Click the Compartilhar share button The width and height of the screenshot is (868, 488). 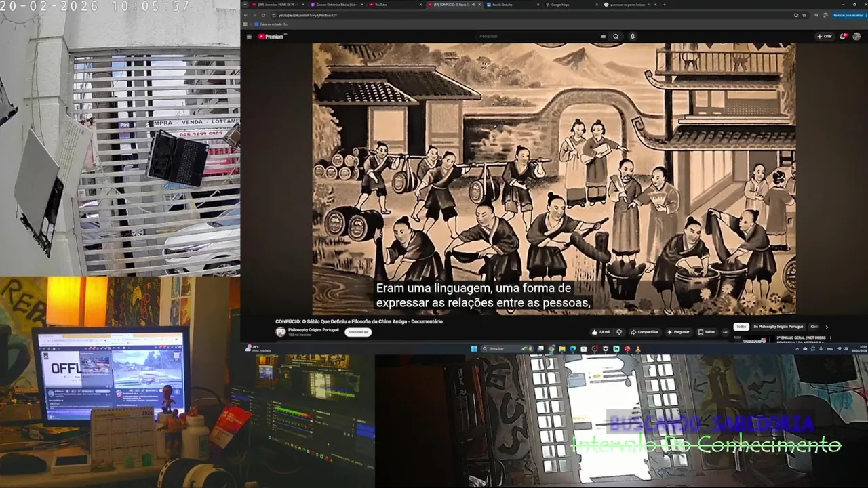(644, 332)
